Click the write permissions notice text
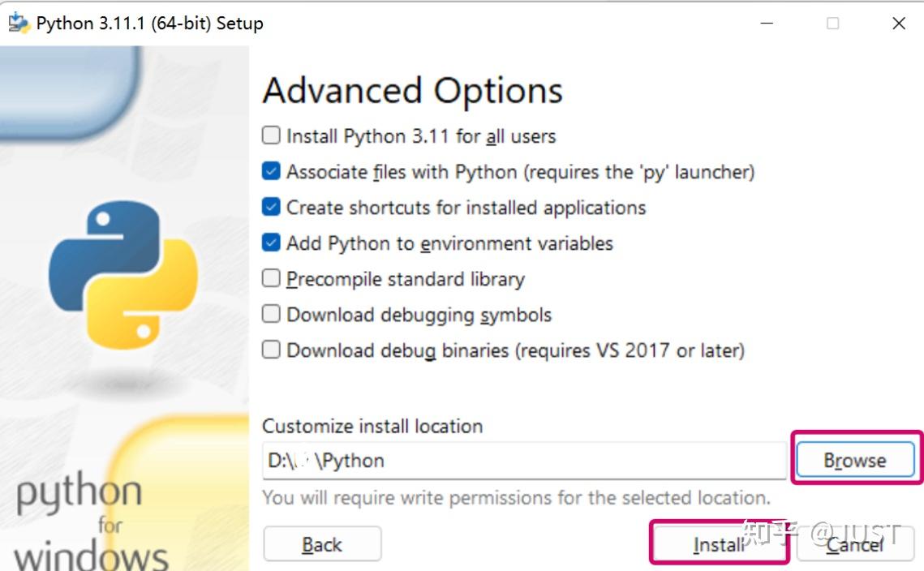 click(516, 497)
